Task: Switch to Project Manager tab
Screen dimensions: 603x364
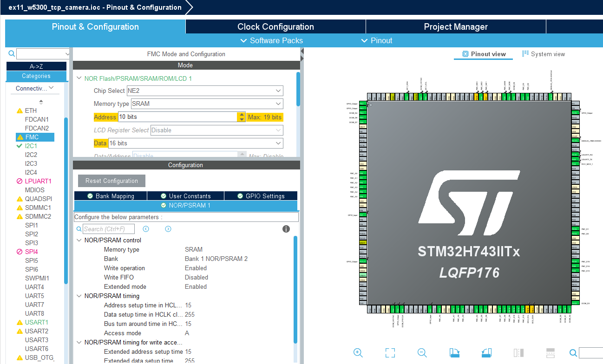Action: (456, 26)
